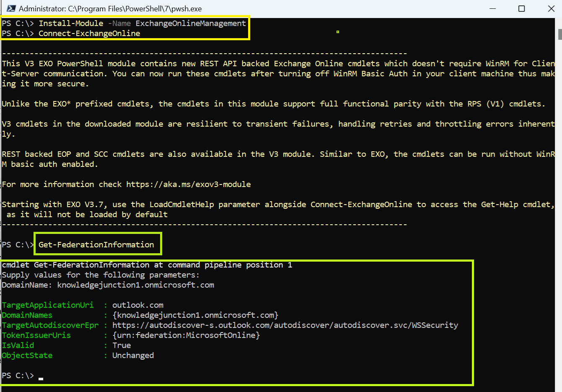
Task: Maximize the PowerShell window
Action: click(x=522, y=8)
